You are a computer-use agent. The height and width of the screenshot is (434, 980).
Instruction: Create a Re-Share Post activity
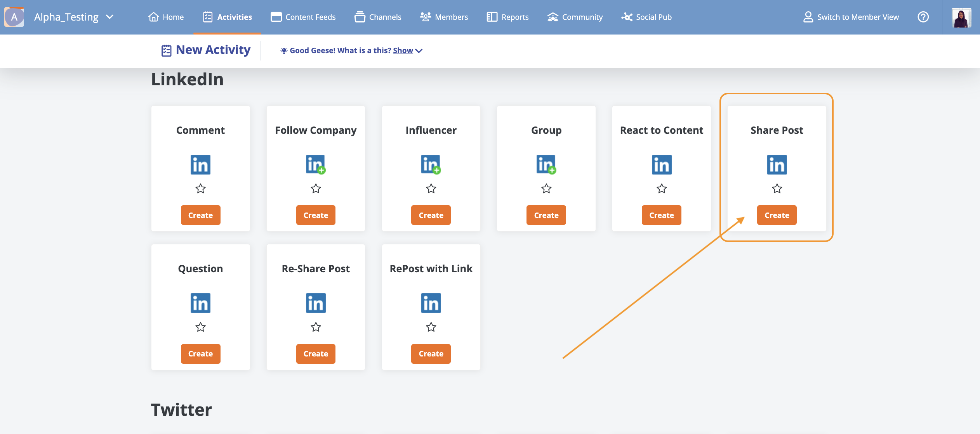click(316, 354)
